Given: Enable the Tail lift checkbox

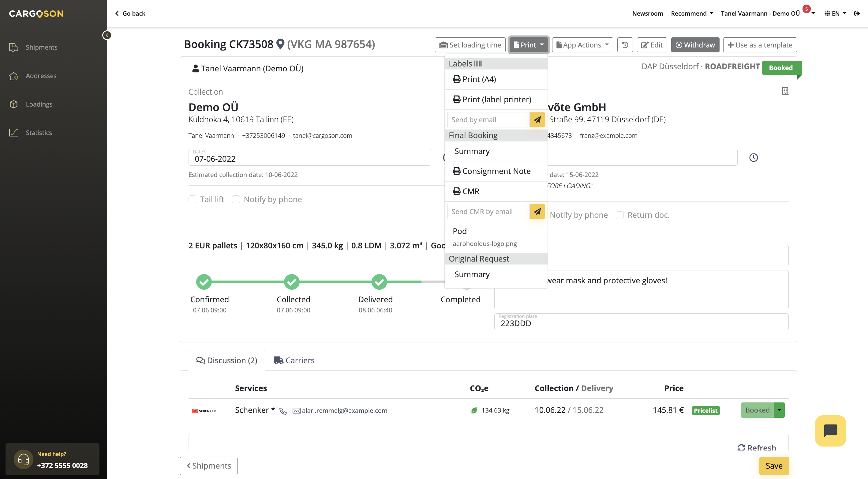Looking at the screenshot, I should [x=193, y=199].
